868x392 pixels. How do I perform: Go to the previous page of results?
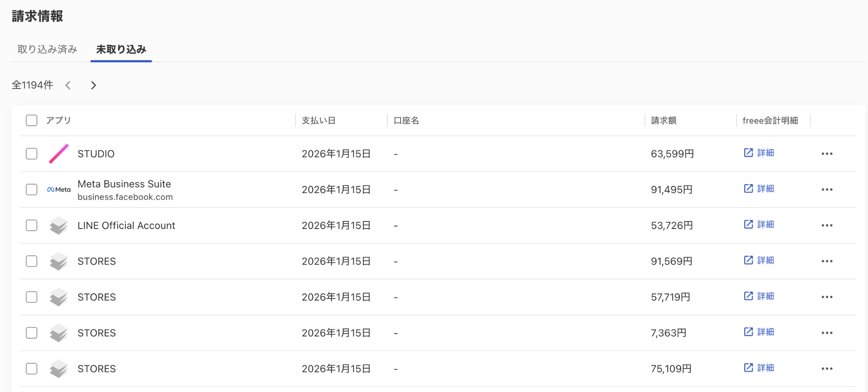coord(68,86)
